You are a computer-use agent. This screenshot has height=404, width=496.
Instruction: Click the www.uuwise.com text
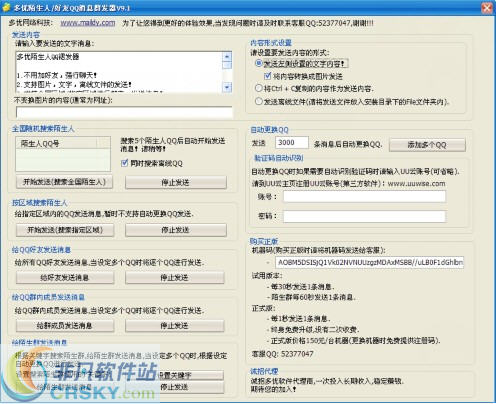[x=416, y=184]
